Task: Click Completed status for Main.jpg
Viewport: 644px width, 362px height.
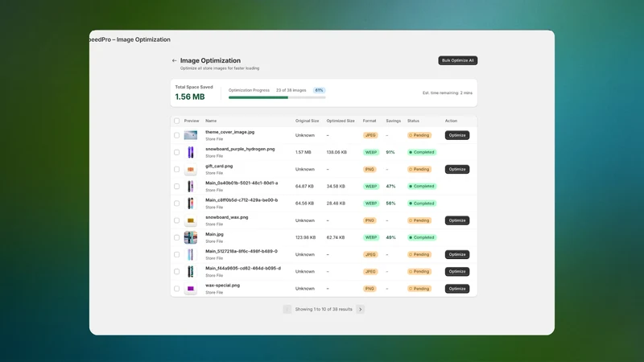Action: pyautogui.click(x=422, y=237)
